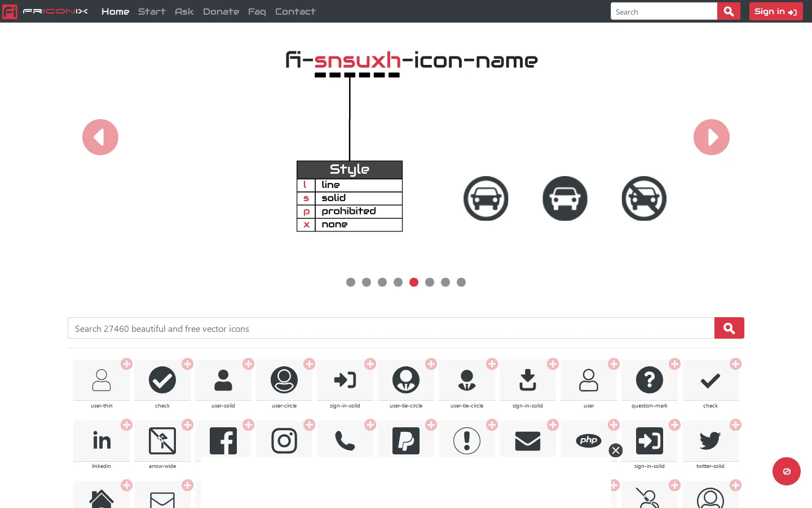The width and height of the screenshot is (812, 508).
Task: Select the Instagram camera icon
Action: [x=284, y=441]
